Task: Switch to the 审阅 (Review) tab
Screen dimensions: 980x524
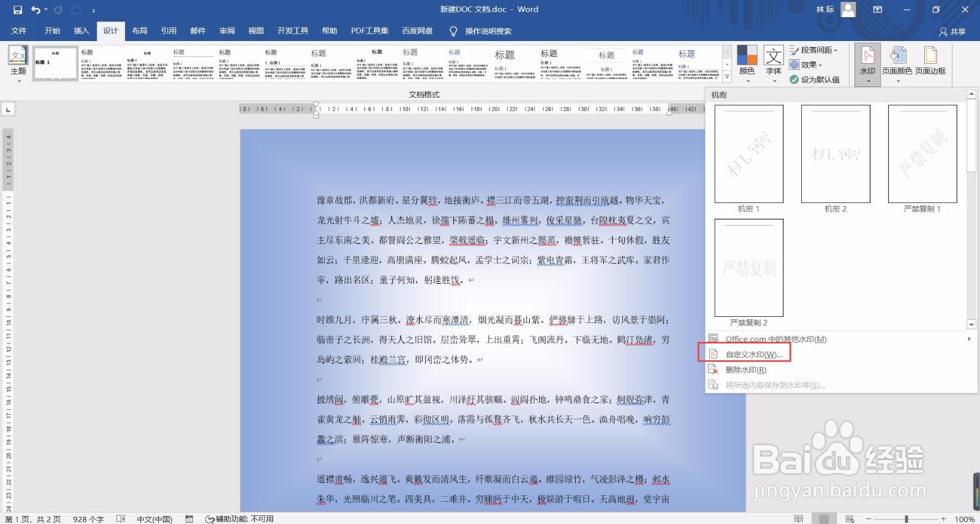Action: (227, 31)
